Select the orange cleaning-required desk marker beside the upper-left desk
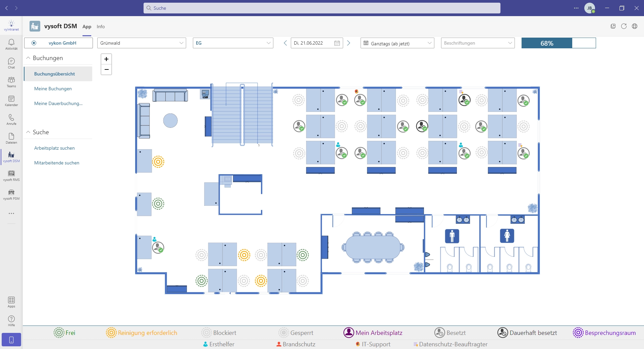 pos(158,162)
